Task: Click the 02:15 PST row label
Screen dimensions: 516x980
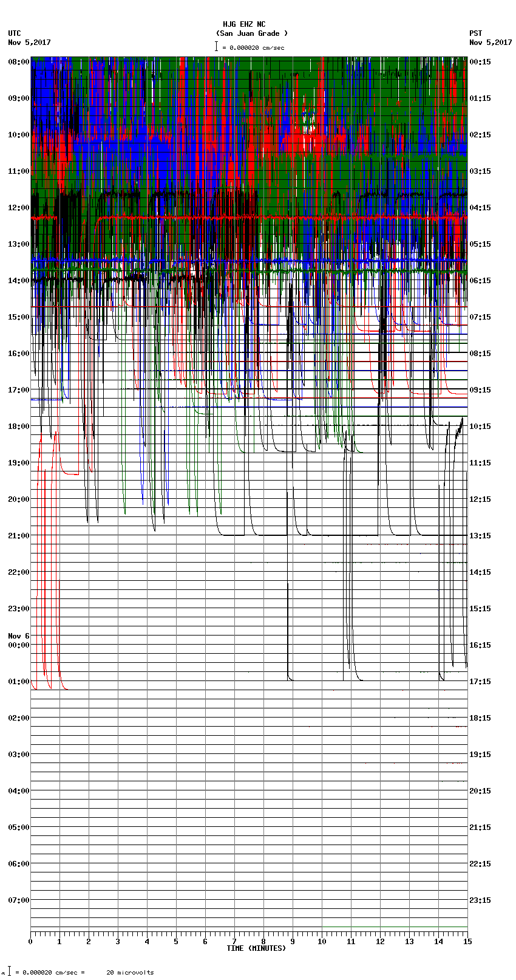Action: (480, 135)
